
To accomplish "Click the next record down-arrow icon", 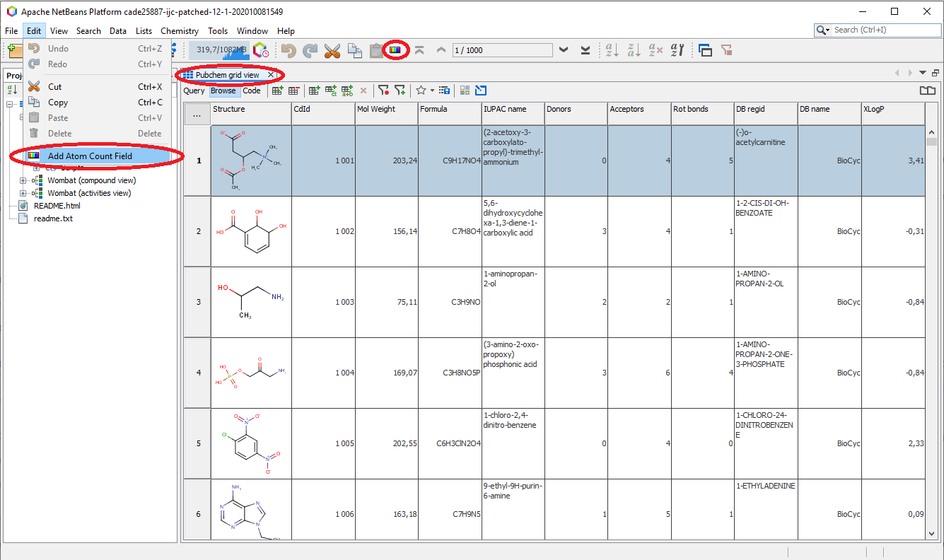I will pos(564,50).
